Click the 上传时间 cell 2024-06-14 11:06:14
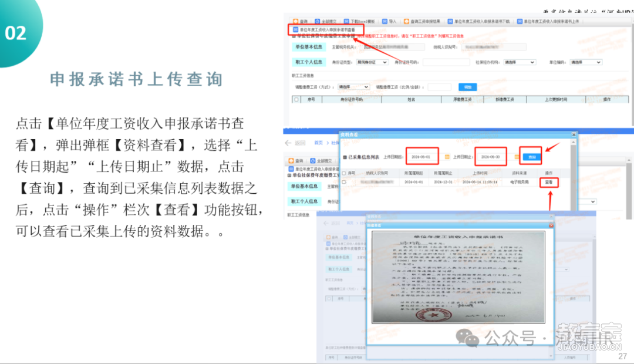The width and height of the screenshot is (634, 364). 480,183
